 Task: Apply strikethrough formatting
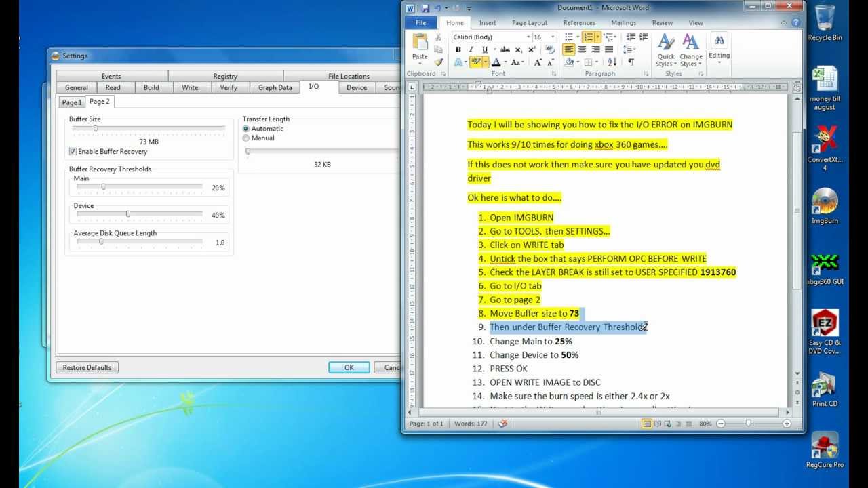click(x=505, y=49)
